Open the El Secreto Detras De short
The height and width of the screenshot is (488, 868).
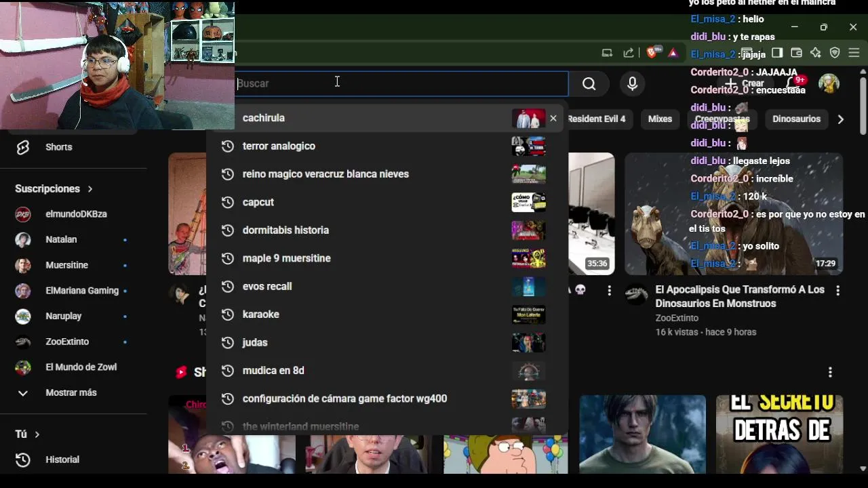[779, 434]
